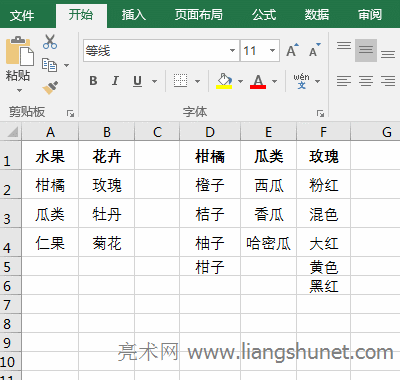This screenshot has height=380, width=400.
Task: Select cell containing 香瓜
Action: coord(268,213)
